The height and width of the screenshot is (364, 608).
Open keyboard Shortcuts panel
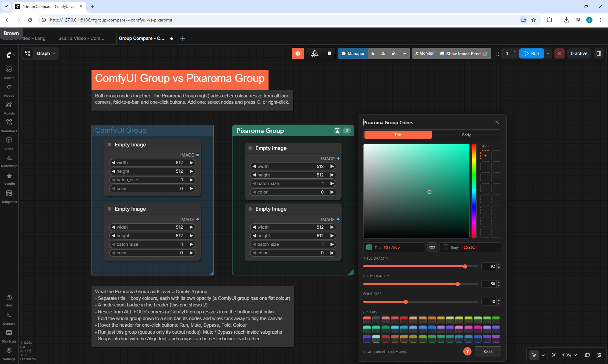9,336
